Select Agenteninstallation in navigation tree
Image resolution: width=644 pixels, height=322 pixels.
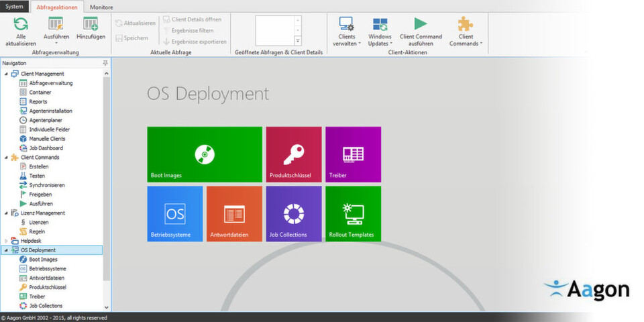pos(50,111)
